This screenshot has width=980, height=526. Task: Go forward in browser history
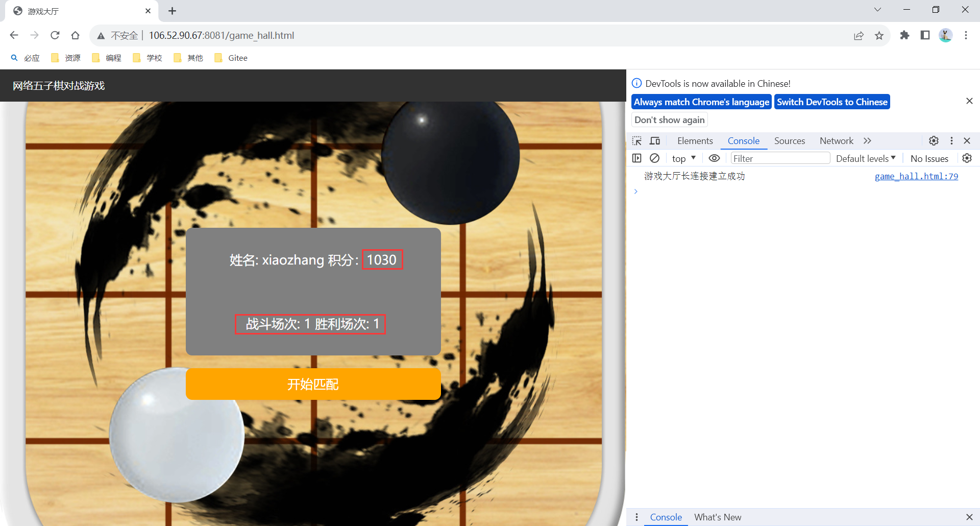pos(34,35)
